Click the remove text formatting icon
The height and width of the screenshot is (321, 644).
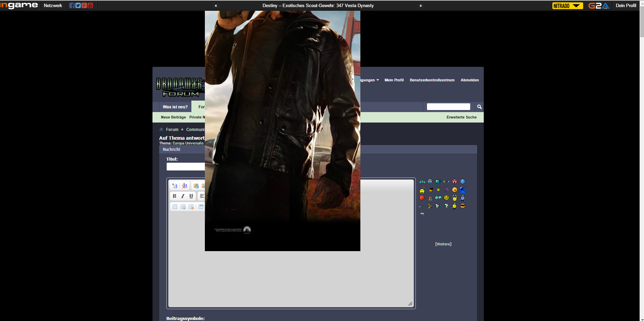[185, 186]
